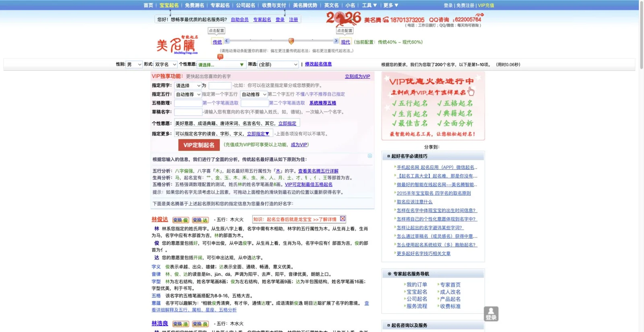Click the slider's left arrow button
Image resolution: width=644 pixels, height=332 pixels.
[x=227, y=41]
